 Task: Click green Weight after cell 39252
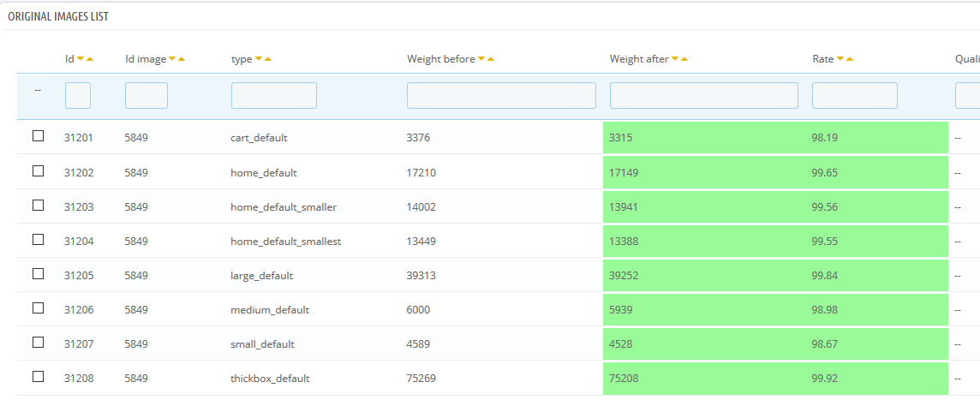(x=624, y=276)
